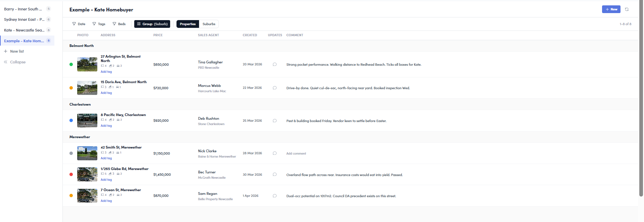This screenshot has width=644, height=222.
Task: Edit comment beginning 'Strong pocket performance'
Action: click(354, 64)
